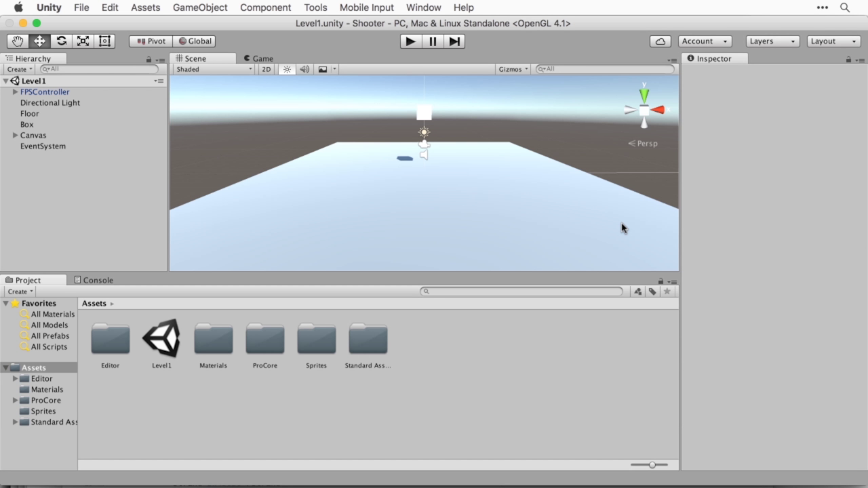Select the Rect transform tool

[x=104, y=41]
